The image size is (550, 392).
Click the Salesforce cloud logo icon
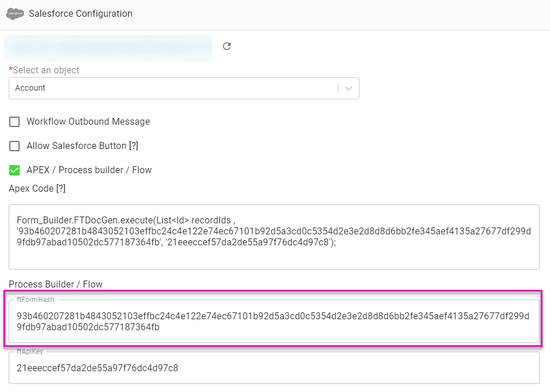[x=14, y=13]
